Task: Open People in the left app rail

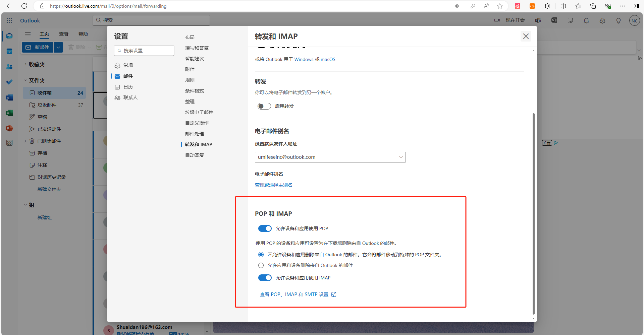Action: 9,67
